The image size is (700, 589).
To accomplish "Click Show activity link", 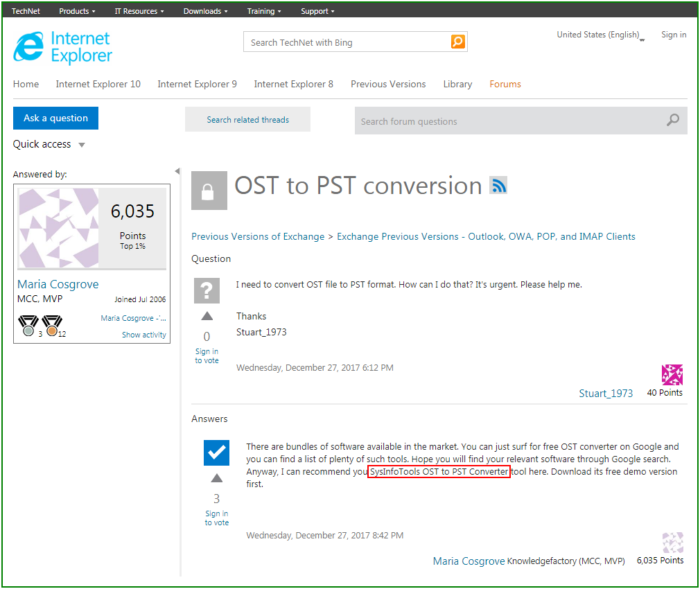I will pos(144,335).
